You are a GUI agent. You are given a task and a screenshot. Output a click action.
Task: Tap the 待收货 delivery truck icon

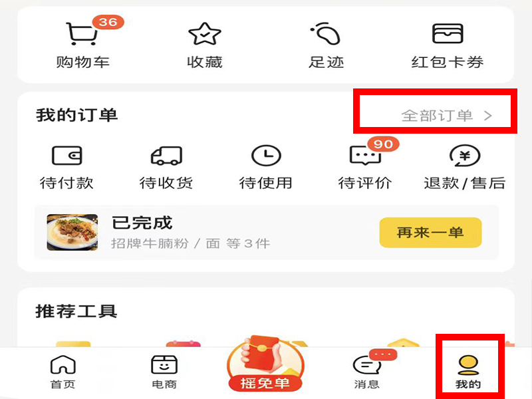pos(166,156)
